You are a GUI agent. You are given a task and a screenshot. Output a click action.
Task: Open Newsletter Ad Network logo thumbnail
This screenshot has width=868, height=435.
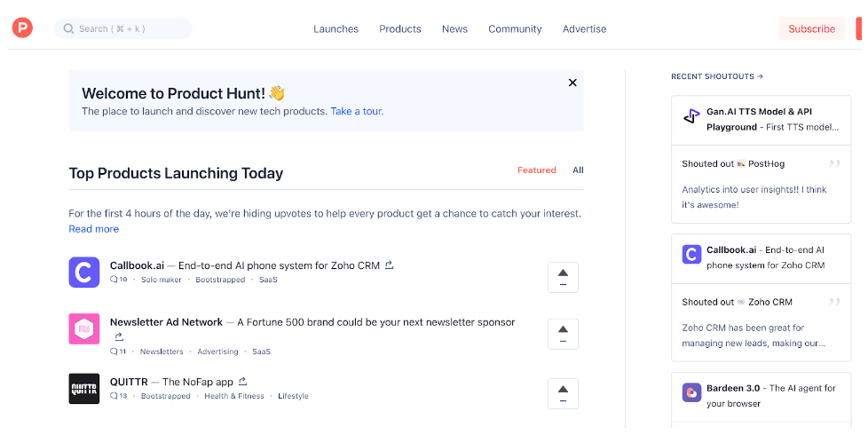point(84,328)
